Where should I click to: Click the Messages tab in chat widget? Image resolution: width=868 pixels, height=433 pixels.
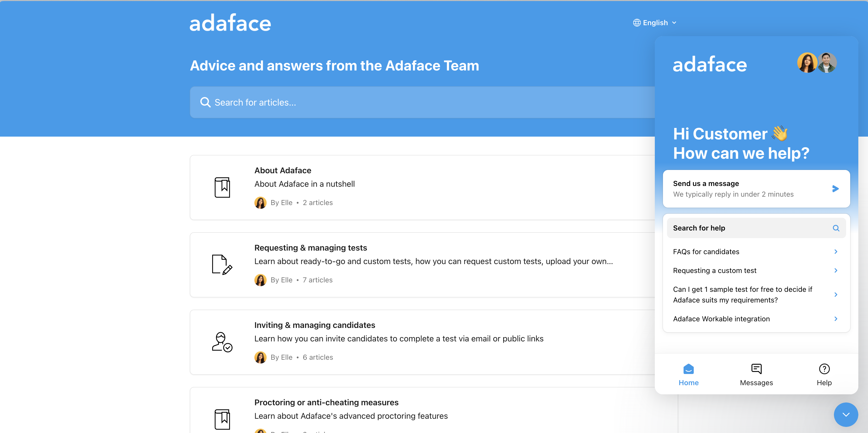[756, 374]
